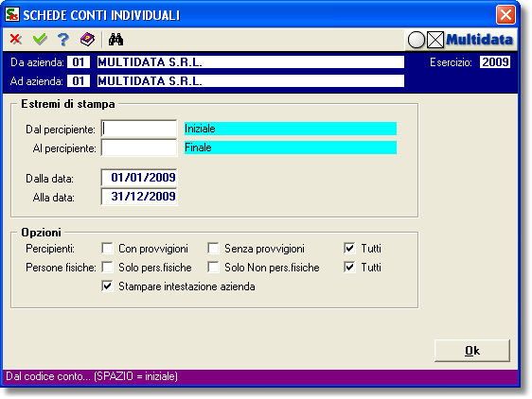
Task: Click the Esercizio: label
Action: tap(451, 62)
